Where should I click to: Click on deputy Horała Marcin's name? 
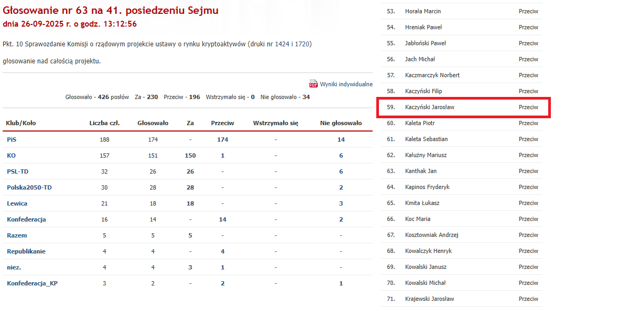[x=423, y=11]
